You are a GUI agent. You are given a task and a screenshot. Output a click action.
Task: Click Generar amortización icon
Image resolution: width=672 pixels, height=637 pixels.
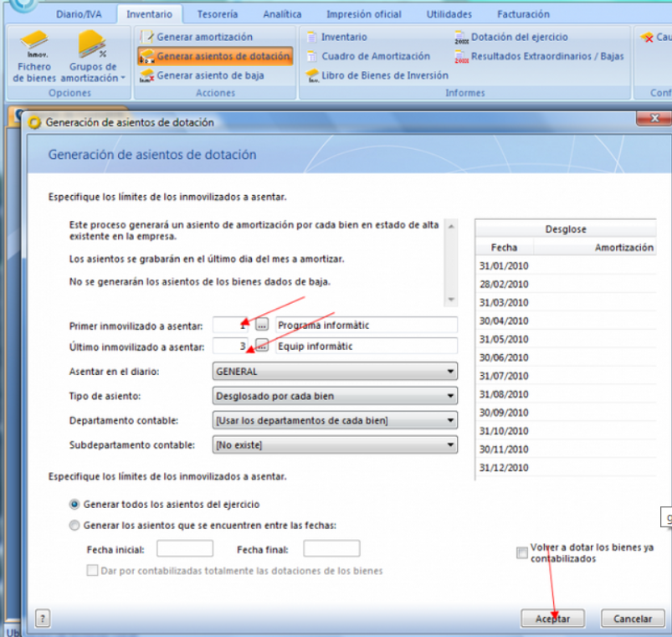coord(147,37)
